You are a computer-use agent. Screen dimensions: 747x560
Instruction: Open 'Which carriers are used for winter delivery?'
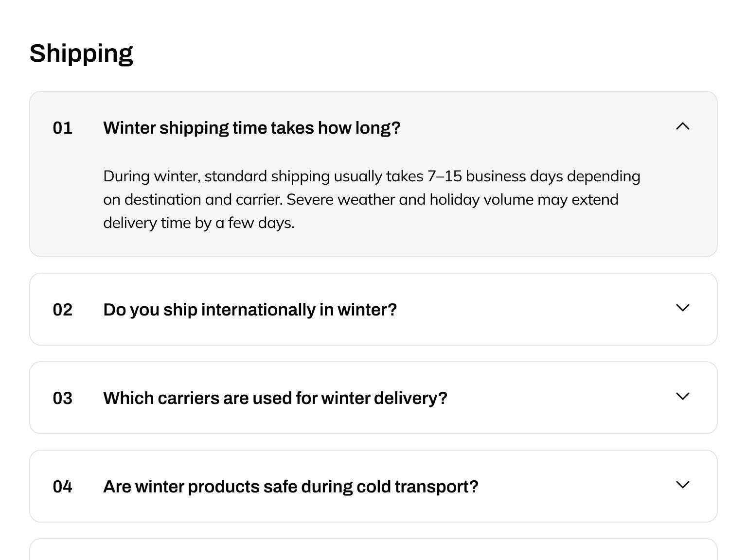click(275, 398)
